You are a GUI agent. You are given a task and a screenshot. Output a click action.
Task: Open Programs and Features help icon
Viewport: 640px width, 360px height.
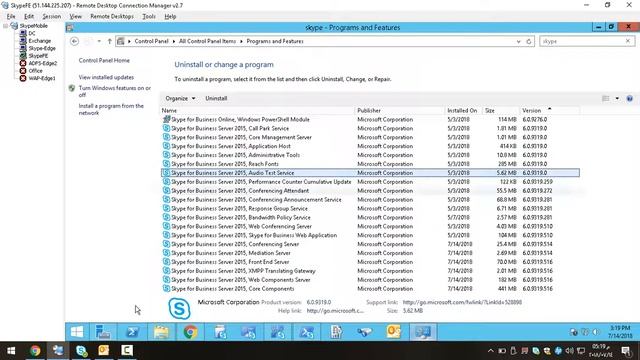tap(630, 98)
